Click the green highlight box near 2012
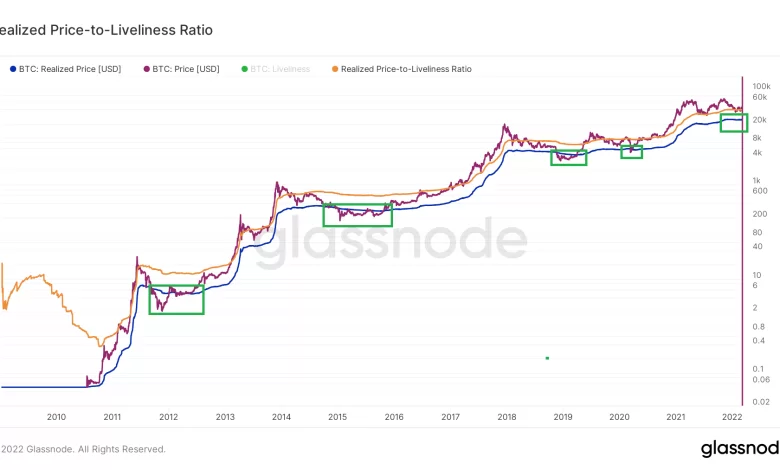 tap(176, 299)
